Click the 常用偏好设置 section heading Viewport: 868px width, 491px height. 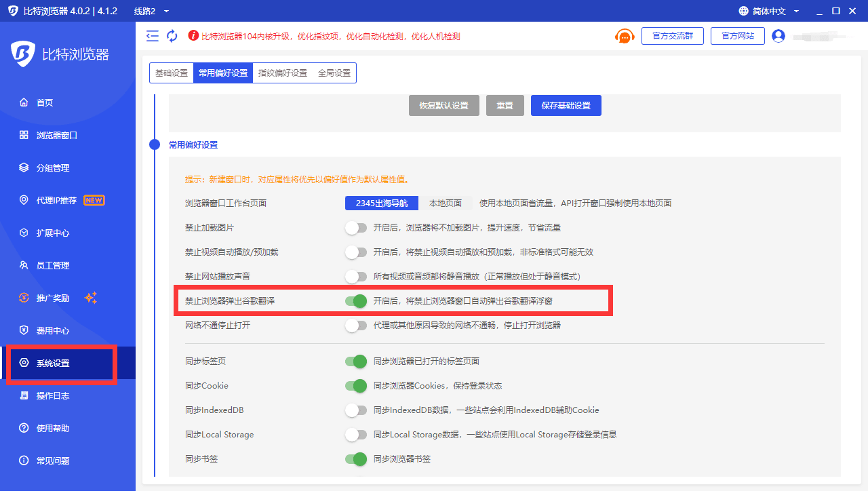[193, 144]
